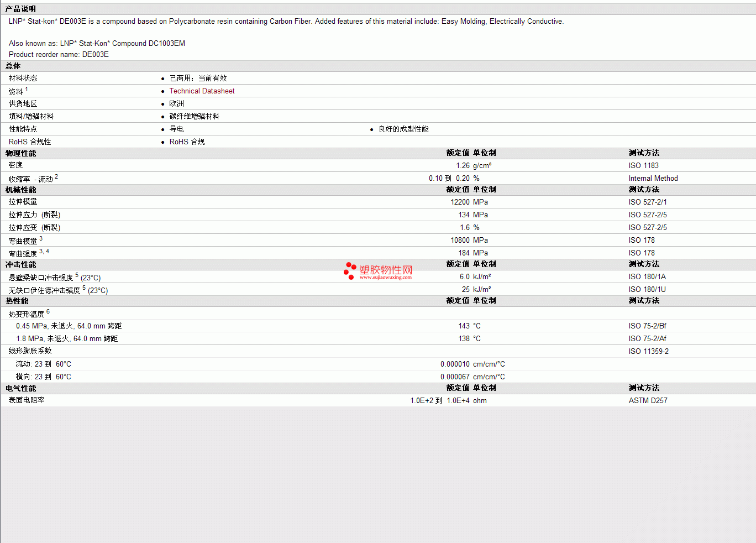The height and width of the screenshot is (543, 756).
Task: Click the 拉伸应变 (断裂) row label
Action: coord(34,228)
